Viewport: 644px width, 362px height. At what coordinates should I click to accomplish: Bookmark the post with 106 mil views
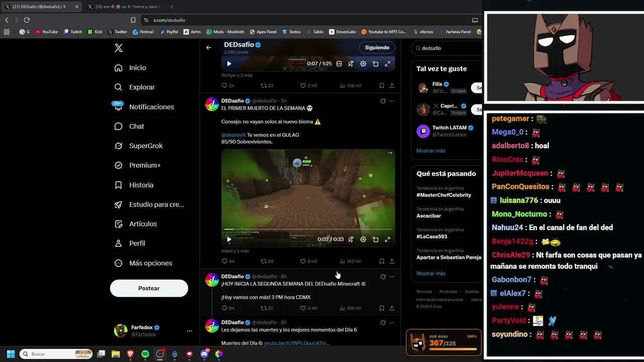(382, 308)
